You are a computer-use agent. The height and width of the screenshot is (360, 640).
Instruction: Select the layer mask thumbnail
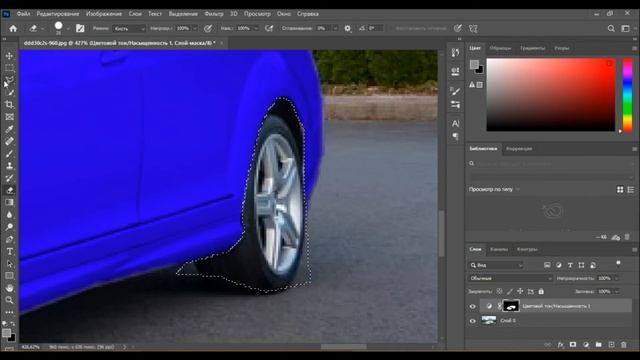pos(511,306)
